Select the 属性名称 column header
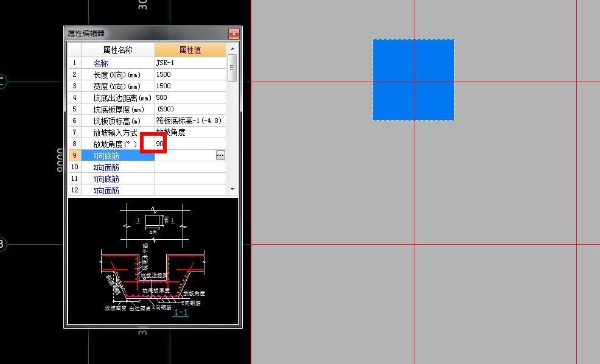Image resolution: width=600 pixels, height=364 pixels. (118, 50)
